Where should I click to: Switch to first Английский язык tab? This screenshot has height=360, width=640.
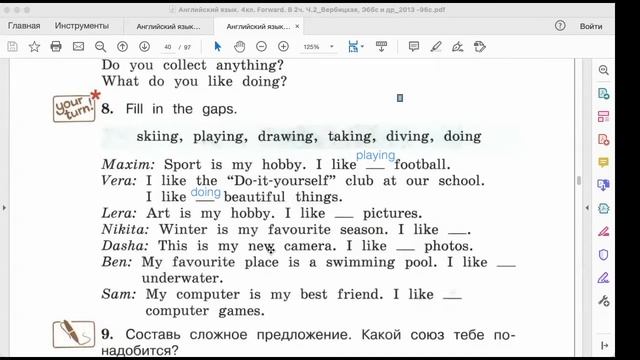coord(168,27)
